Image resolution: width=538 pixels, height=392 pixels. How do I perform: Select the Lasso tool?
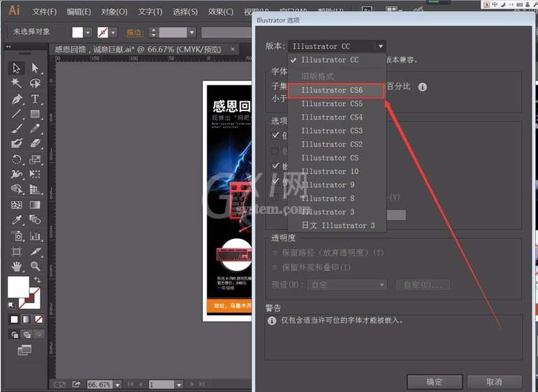coord(35,82)
